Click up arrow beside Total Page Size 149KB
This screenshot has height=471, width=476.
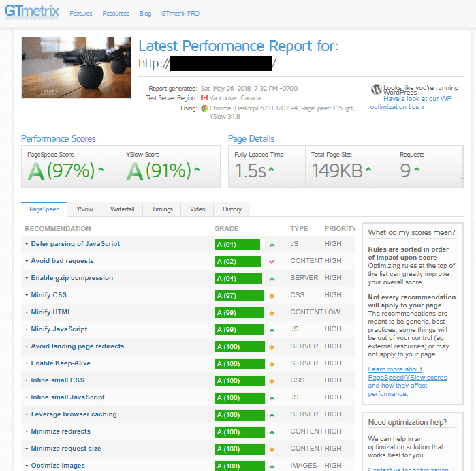[368, 170]
